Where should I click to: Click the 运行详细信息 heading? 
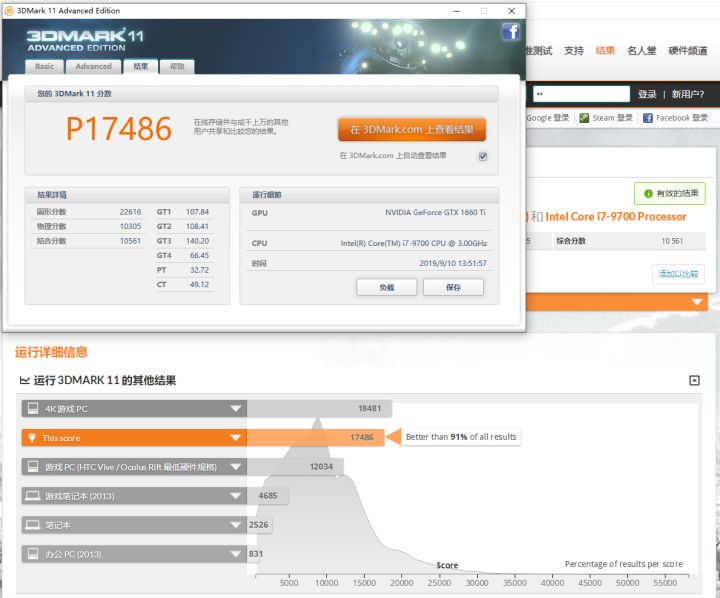coord(51,352)
